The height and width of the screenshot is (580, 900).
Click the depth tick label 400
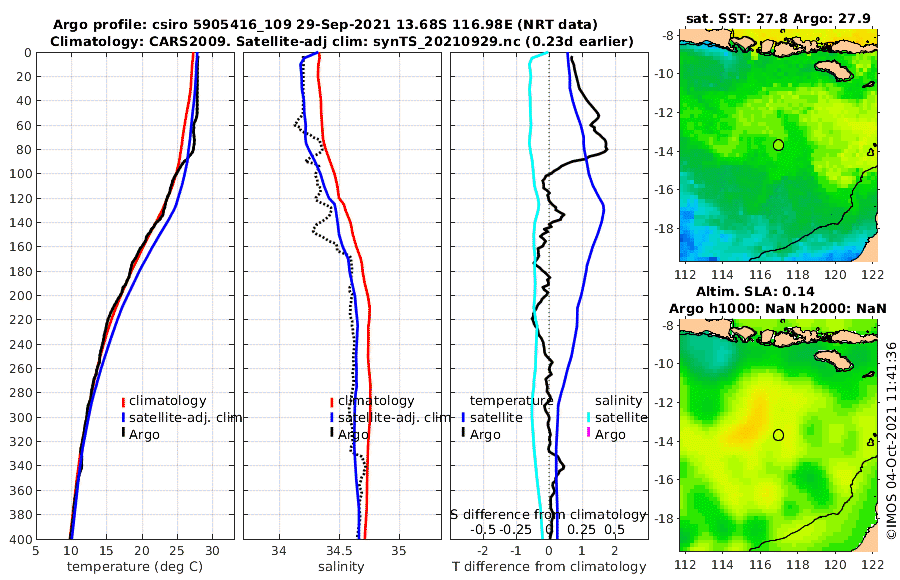pos(20,539)
